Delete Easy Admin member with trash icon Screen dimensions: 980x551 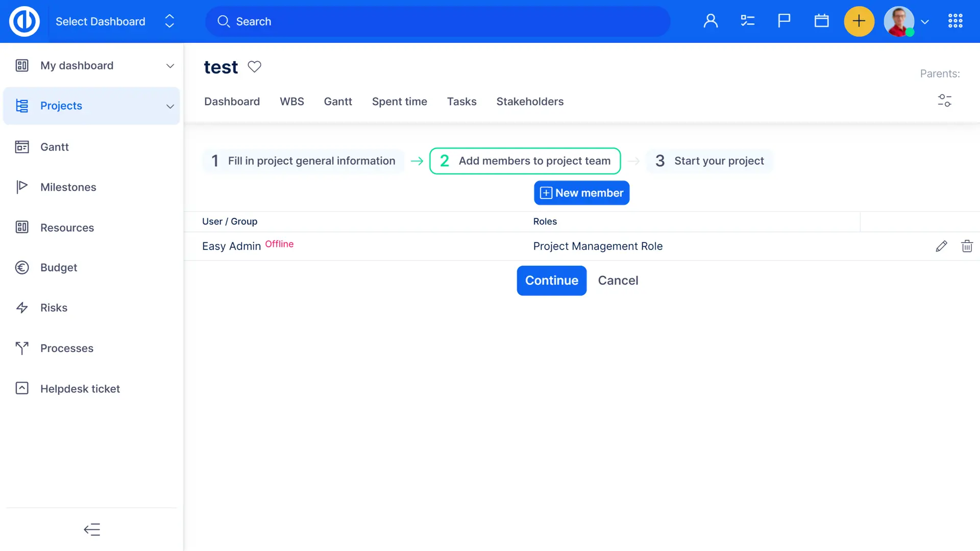point(967,246)
